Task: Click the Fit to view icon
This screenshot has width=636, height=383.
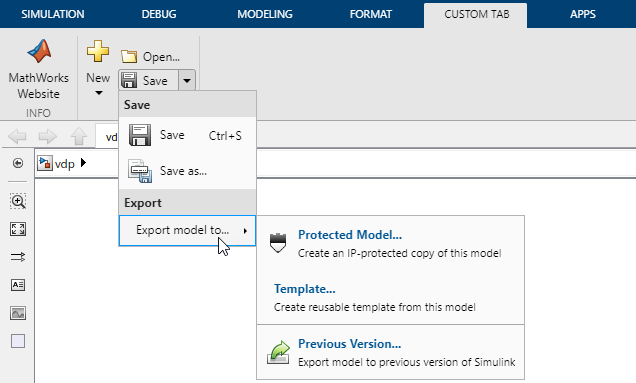Action: click(x=18, y=229)
